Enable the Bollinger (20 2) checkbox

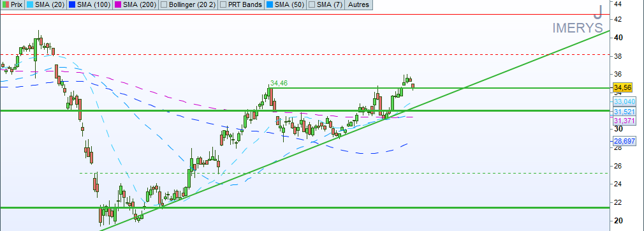pos(164,5)
